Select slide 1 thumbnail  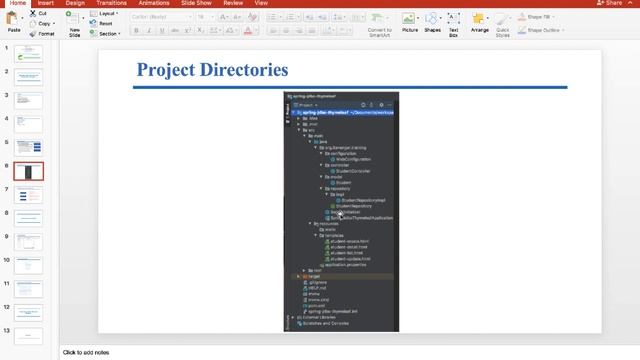(28, 54)
